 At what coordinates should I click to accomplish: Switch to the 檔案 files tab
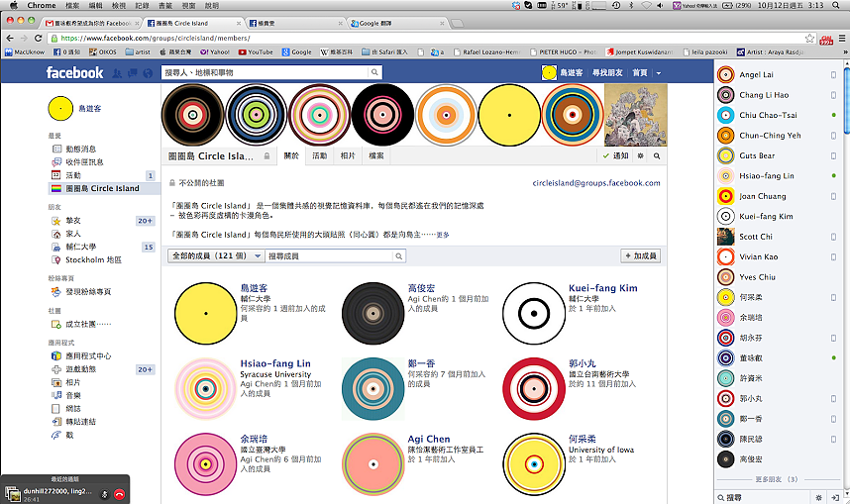376,156
